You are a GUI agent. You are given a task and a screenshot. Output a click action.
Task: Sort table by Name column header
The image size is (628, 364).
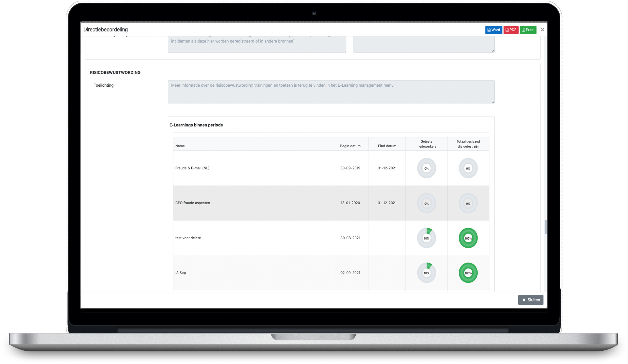tap(180, 146)
